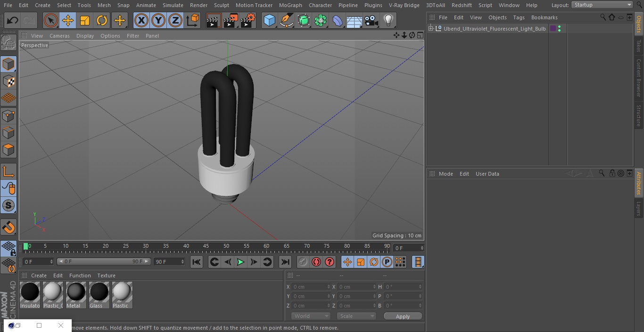Click the purple layer color swatch
The width and height of the screenshot is (644, 332).
[x=553, y=29]
